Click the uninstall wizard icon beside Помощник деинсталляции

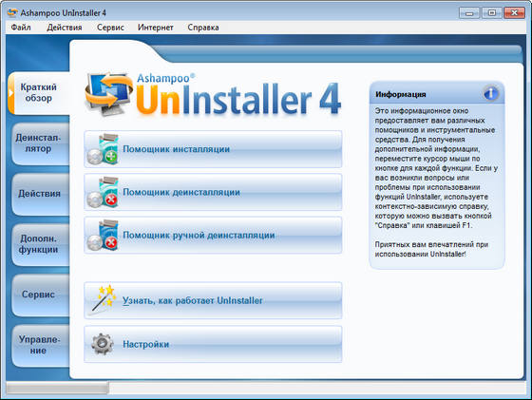[103, 192]
